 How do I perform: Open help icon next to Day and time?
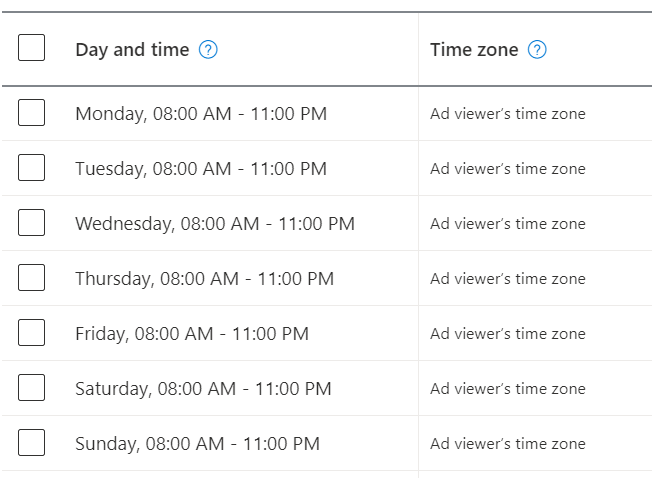pyautogui.click(x=208, y=50)
